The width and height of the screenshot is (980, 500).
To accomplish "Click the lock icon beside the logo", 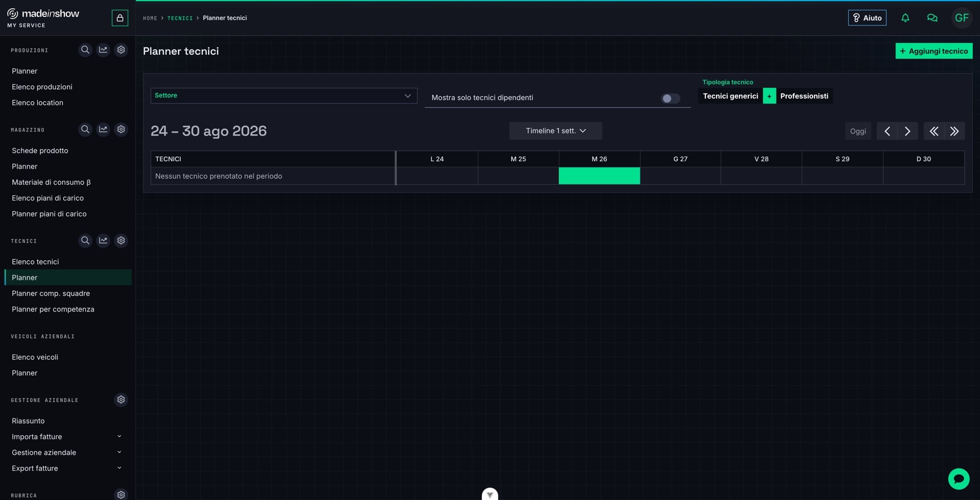I will 120,18.
